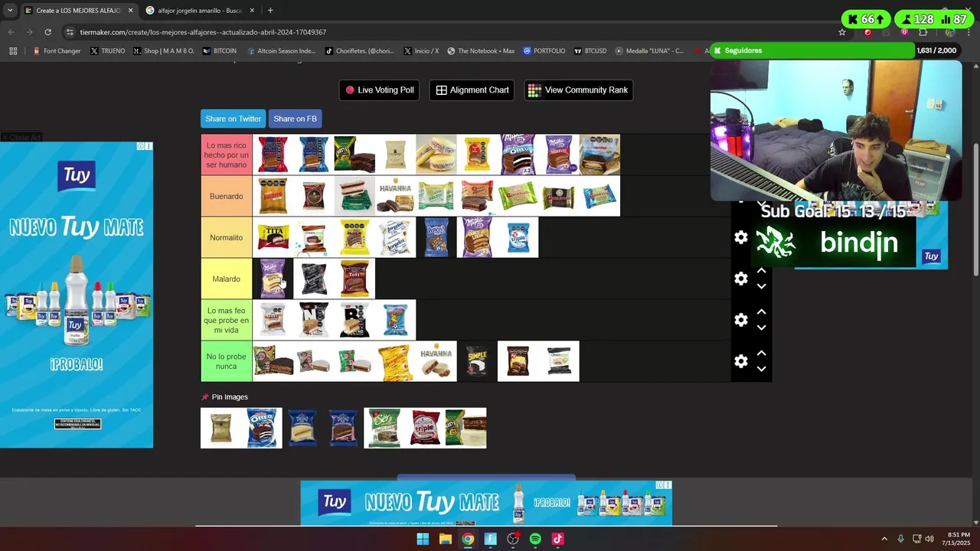Move the Malardo row down
Screen dimensions: 980x551
coord(761,286)
